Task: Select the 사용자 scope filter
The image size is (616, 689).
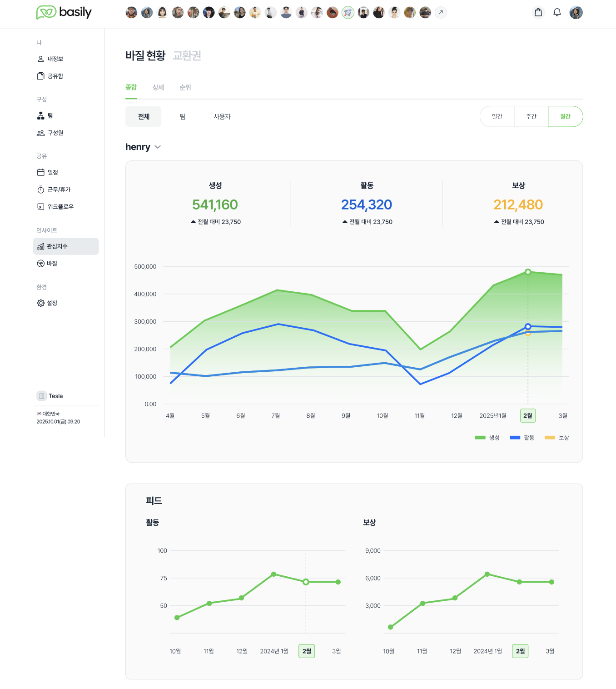Action: click(222, 116)
